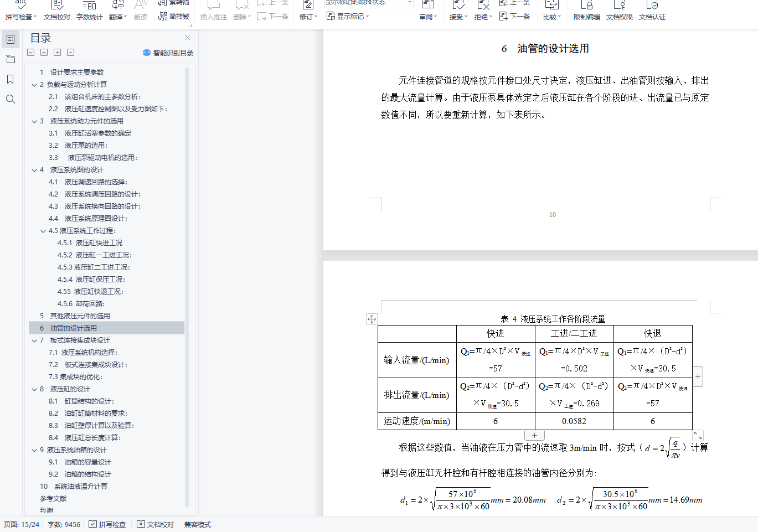
Task: Click the add-row plus button below table
Action: pyautogui.click(x=534, y=436)
